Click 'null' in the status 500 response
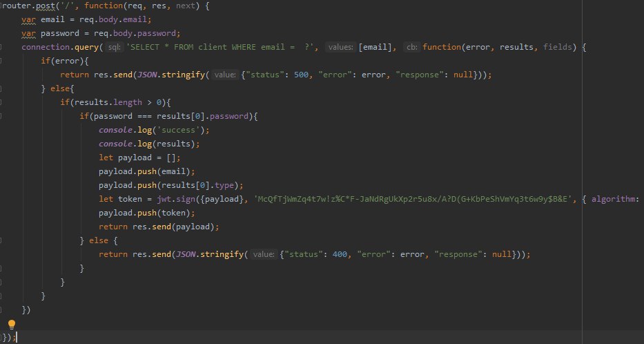 point(463,75)
